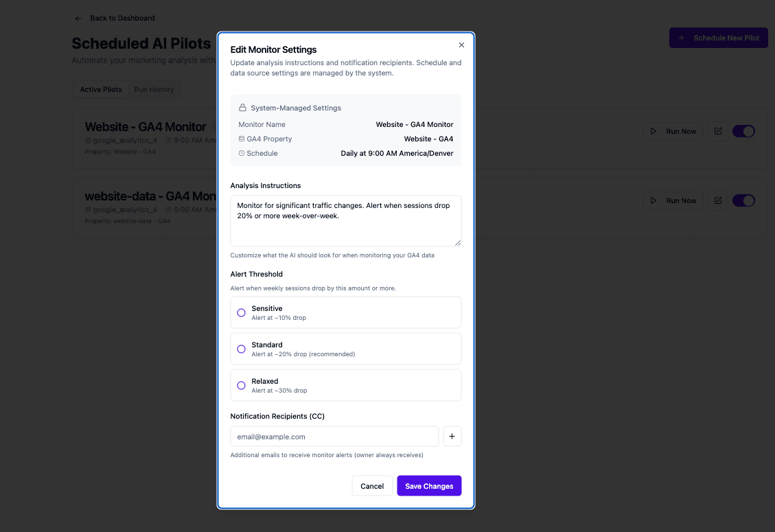Click the edit icon on website-data - GA4 Monitor row
Image resolution: width=775 pixels, height=532 pixels.
(x=717, y=200)
